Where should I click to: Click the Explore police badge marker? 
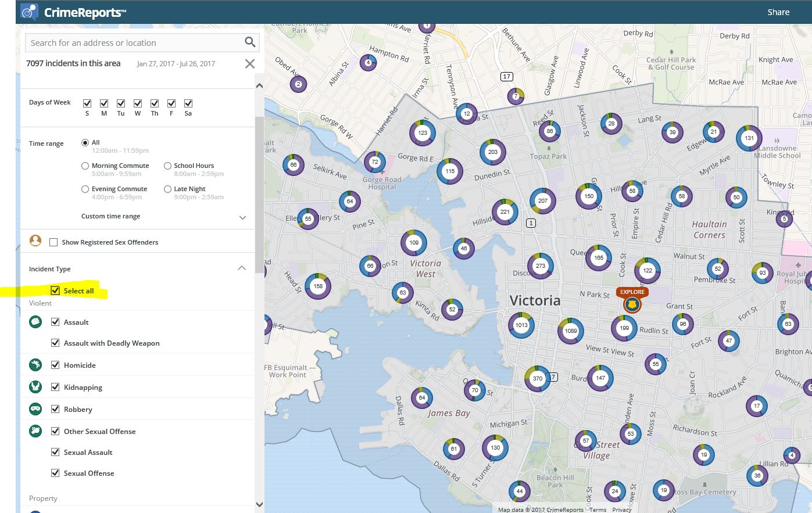(x=632, y=304)
